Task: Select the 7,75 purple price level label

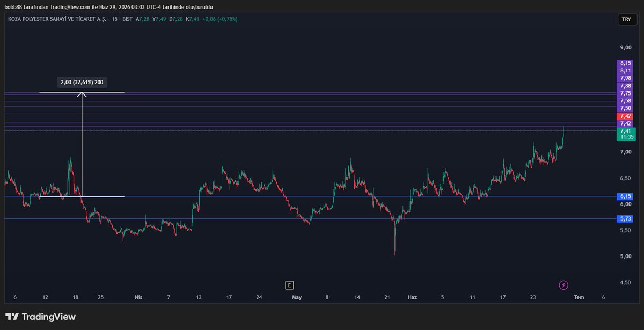Action: tap(626, 93)
